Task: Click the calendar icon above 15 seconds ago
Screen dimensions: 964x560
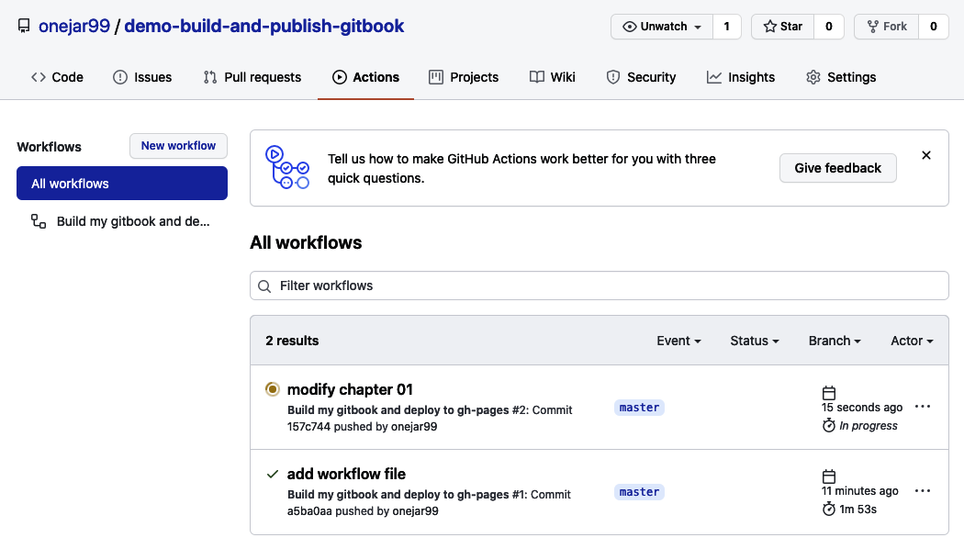Action: [829, 393]
